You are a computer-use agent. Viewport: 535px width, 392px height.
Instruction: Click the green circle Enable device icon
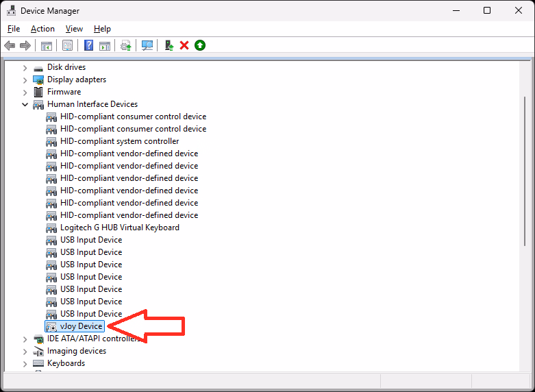(200, 45)
